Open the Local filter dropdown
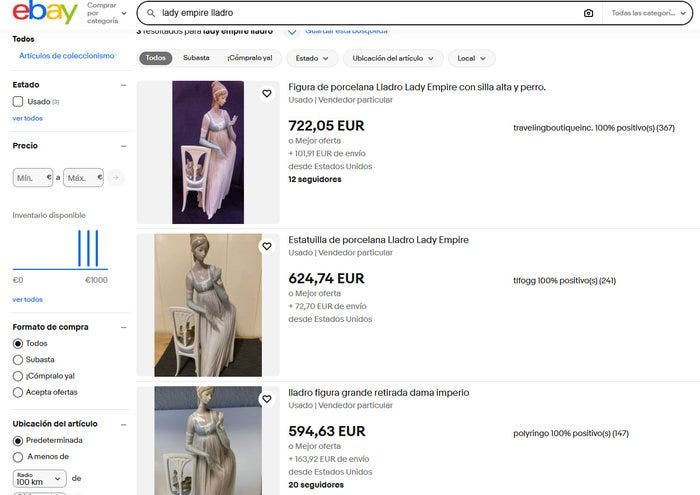Viewport: 700px width, 495px height. pyautogui.click(x=471, y=58)
